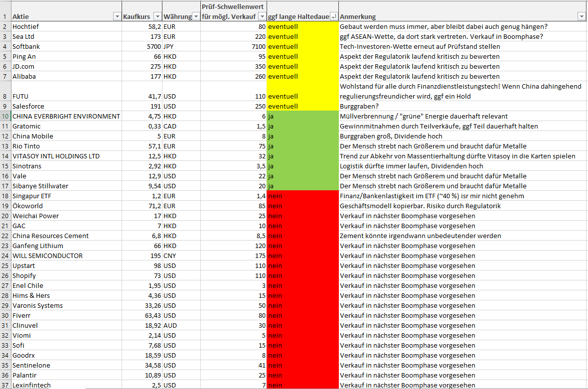Select the CHINA EVERBRIGHT ENVIRONMENT cell
The height and width of the screenshot is (389, 588).
[x=66, y=116]
